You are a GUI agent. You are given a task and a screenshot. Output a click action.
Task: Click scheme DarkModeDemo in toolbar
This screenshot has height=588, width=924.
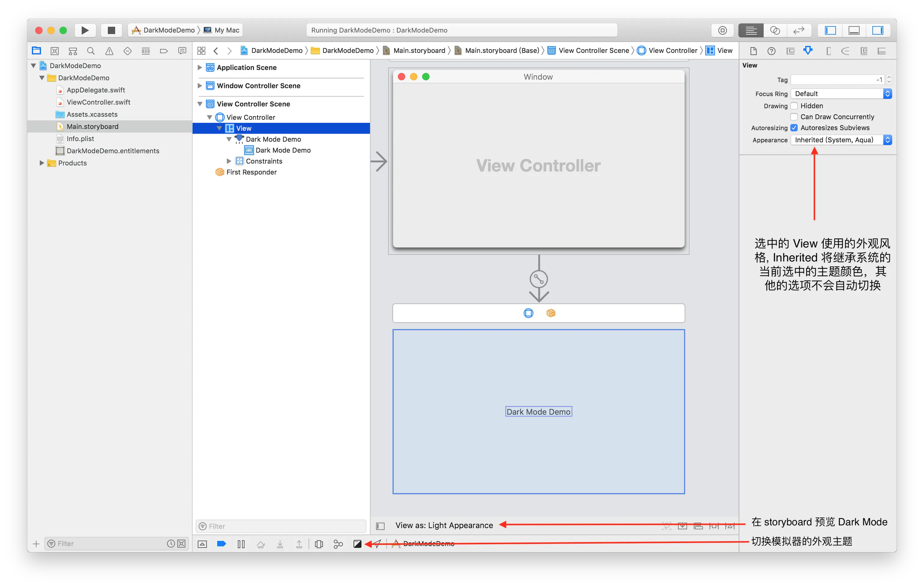[x=164, y=30]
